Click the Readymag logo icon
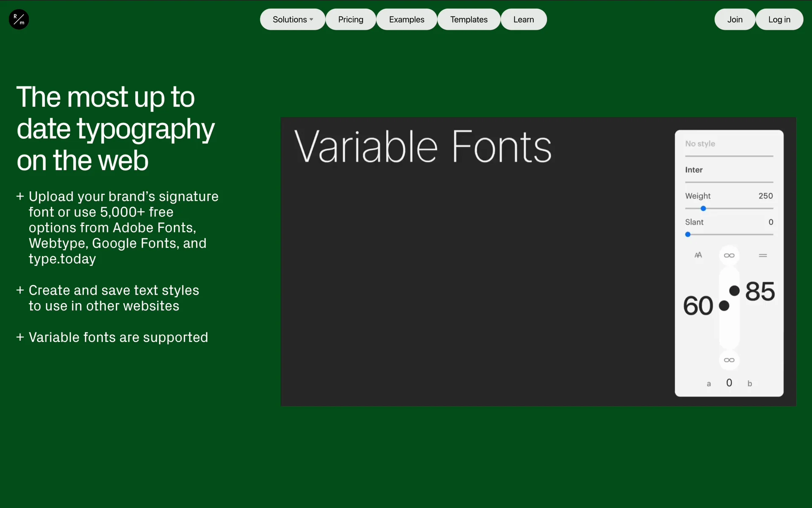Image resolution: width=812 pixels, height=508 pixels. (x=19, y=19)
